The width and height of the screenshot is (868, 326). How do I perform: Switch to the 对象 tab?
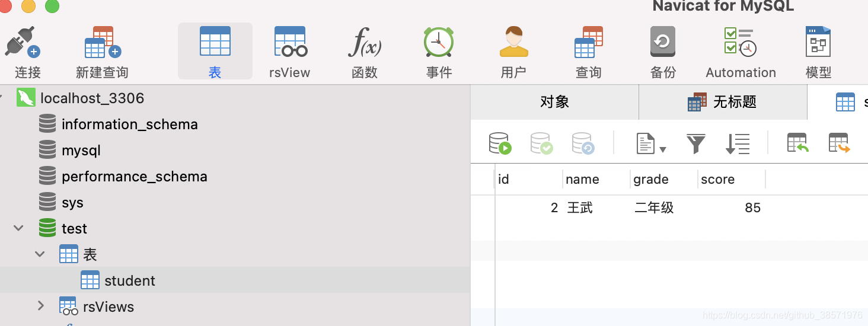pyautogui.click(x=554, y=102)
